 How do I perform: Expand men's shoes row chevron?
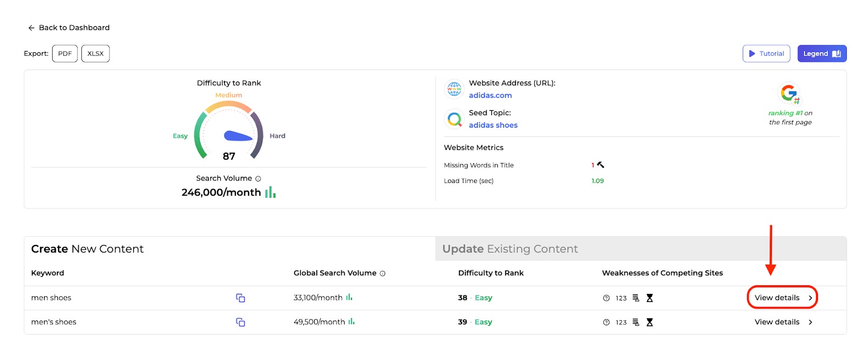click(810, 323)
